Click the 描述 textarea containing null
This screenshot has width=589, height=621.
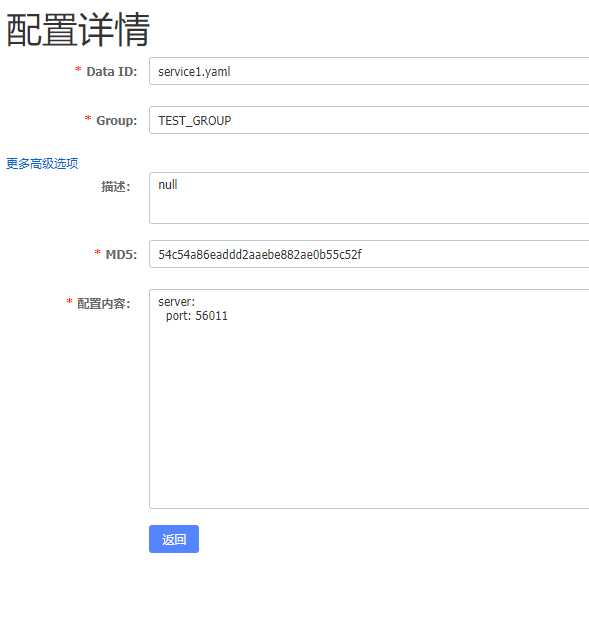pos(369,198)
